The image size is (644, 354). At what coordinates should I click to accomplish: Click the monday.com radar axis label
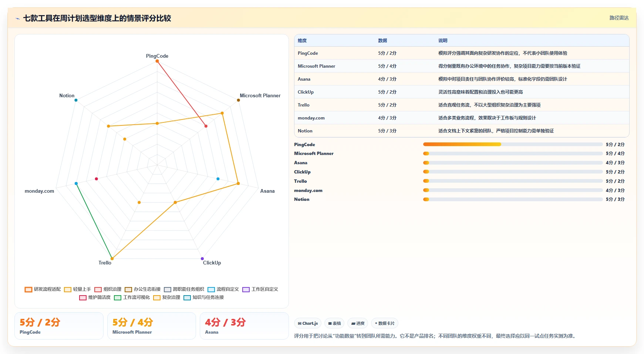(39, 191)
